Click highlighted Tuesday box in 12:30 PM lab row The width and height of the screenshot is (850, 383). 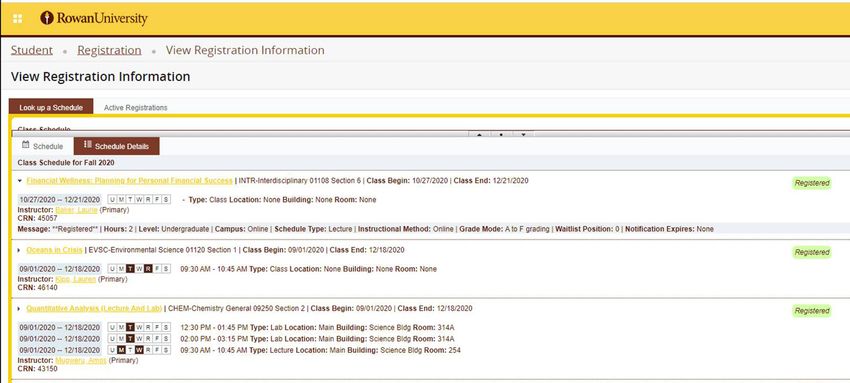click(x=130, y=327)
